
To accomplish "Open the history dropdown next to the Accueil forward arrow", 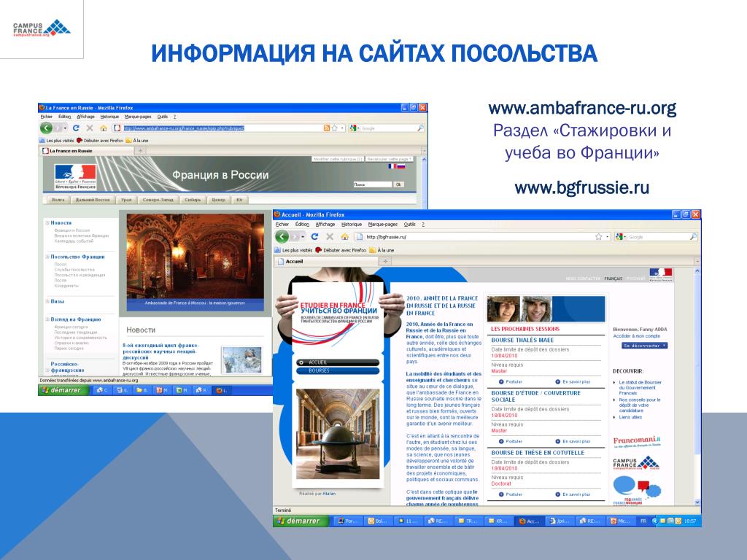I will [303, 237].
